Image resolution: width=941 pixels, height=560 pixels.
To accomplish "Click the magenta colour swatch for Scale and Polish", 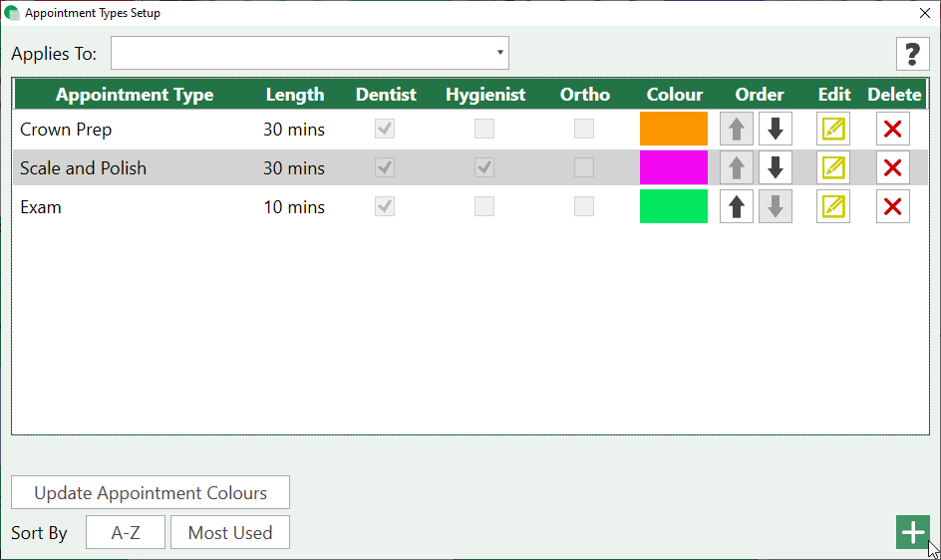I will (674, 168).
